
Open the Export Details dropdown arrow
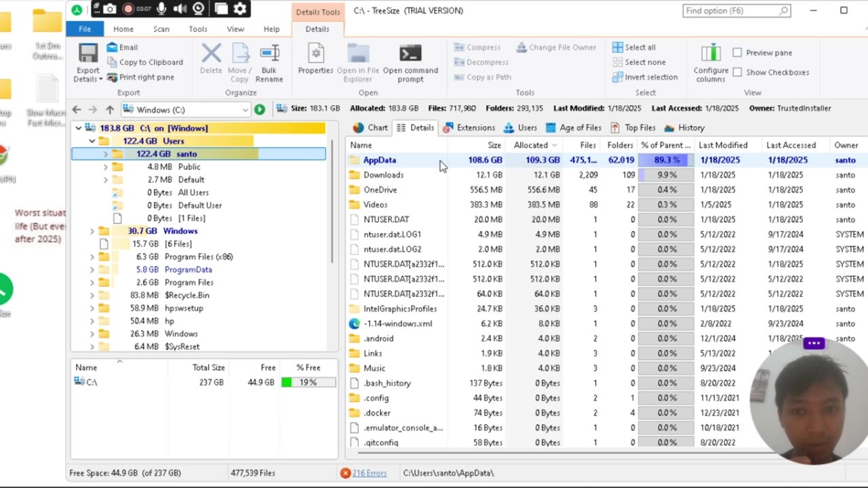[100, 79]
